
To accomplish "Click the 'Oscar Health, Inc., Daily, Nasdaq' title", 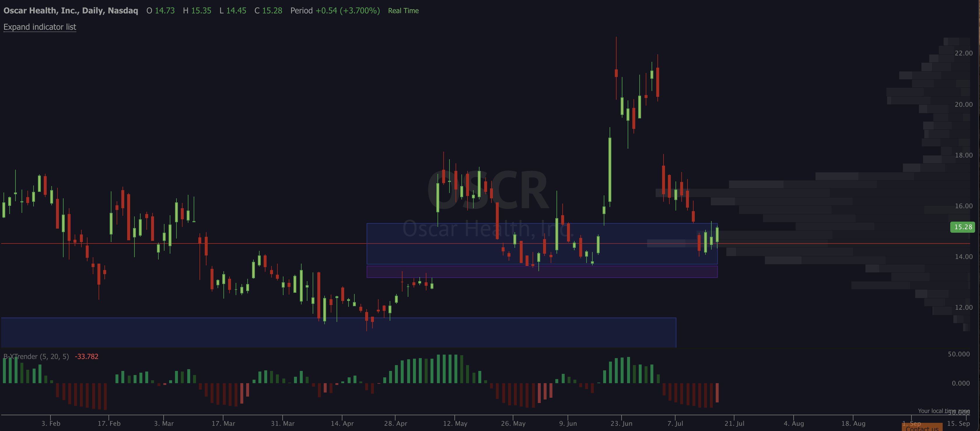I will (x=71, y=11).
